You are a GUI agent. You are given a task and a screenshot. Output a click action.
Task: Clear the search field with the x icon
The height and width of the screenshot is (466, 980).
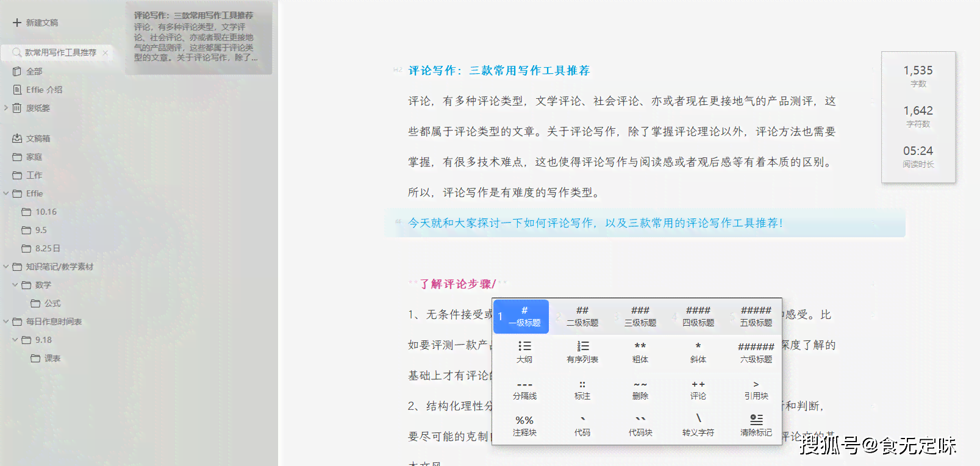[x=106, y=52]
